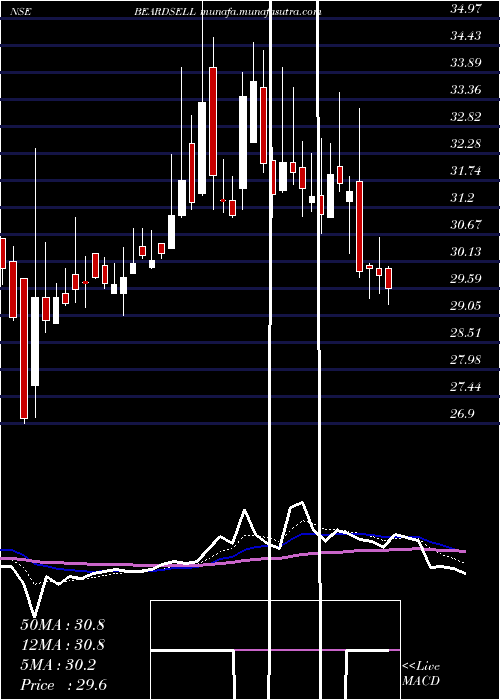Click the white candle whose body starts near 27.5
This screenshot has width=500, height=700.
coord(35,341)
